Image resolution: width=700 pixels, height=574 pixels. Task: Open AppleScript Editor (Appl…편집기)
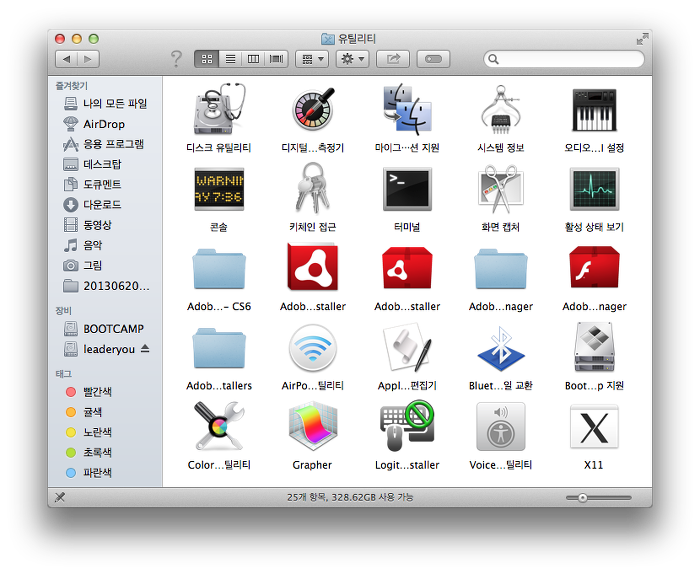407,348
